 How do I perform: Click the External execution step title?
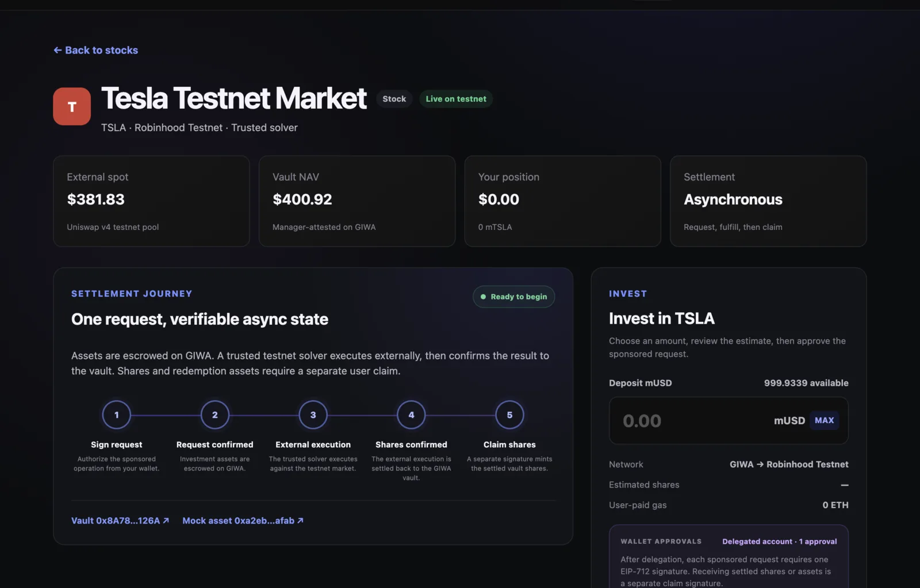click(x=313, y=445)
